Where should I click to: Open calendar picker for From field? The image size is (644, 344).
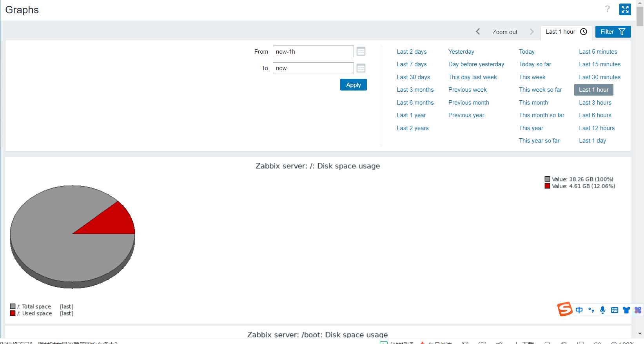click(x=361, y=51)
